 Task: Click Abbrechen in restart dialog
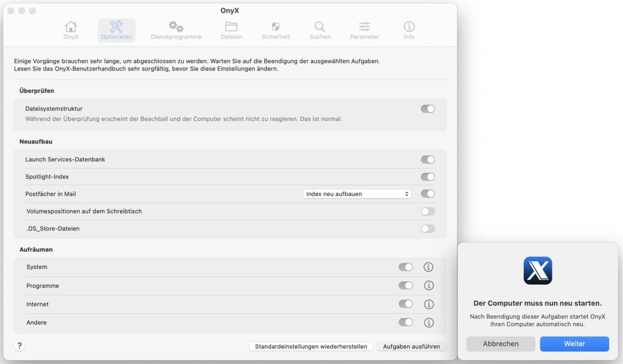[500, 344]
